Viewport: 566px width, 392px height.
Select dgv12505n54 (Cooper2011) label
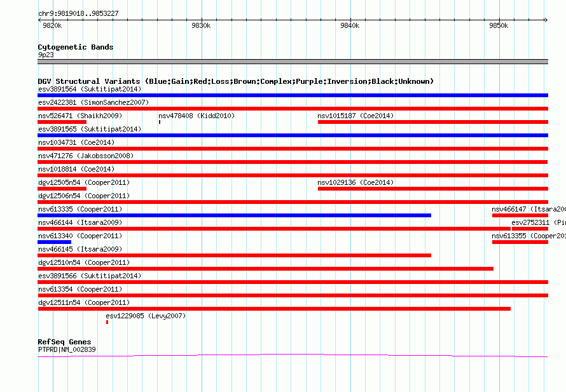click(x=84, y=182)
